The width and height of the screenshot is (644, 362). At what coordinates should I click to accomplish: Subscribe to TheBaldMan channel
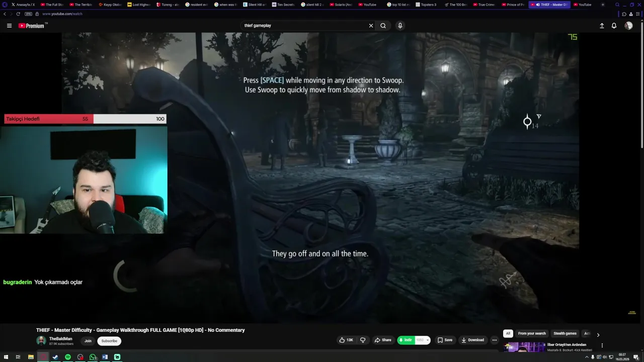click(109, 341)
